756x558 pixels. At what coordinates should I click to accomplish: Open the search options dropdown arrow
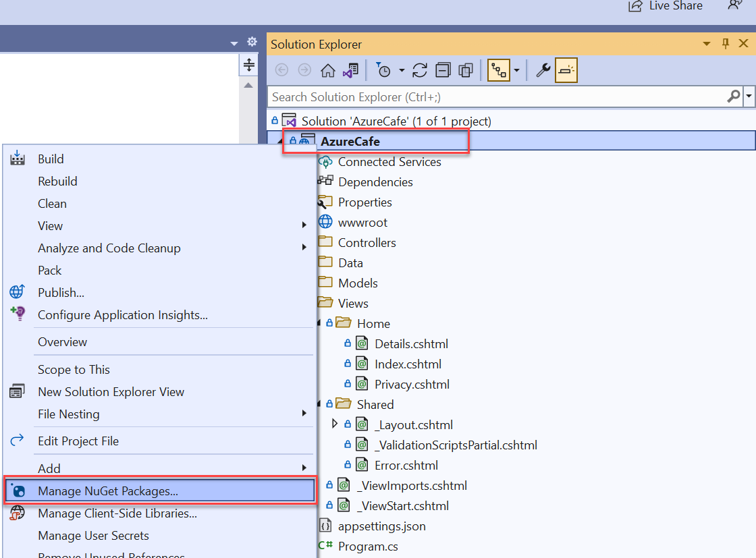coord(749,97)
